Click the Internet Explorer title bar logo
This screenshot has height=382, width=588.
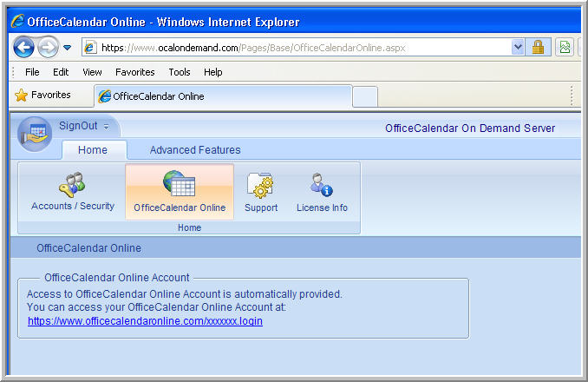[17, 21]
